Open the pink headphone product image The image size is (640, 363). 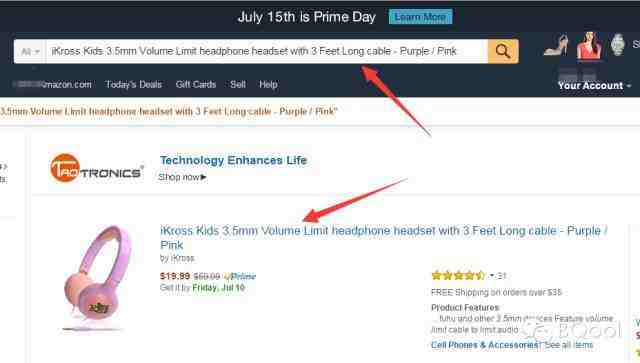tap(97, 277)
